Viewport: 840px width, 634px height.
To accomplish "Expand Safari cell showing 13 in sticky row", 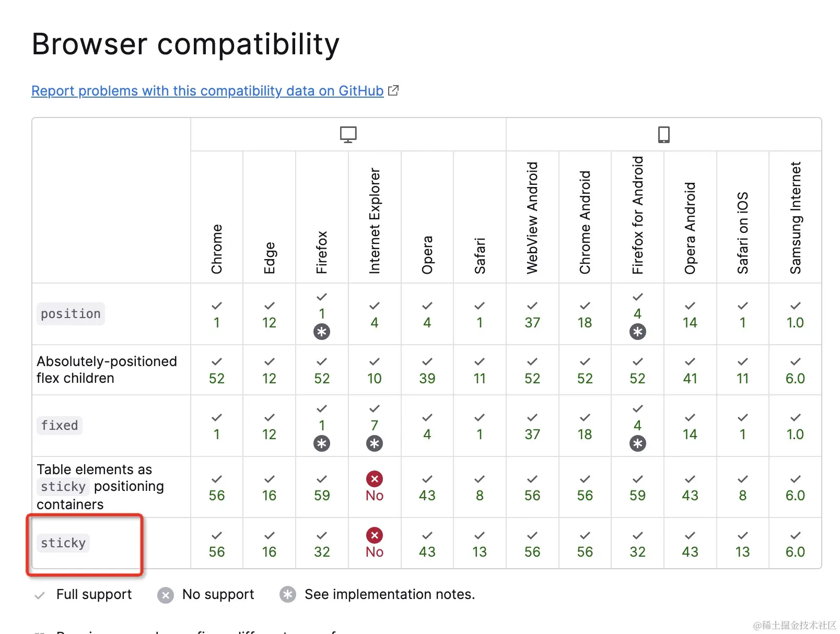I will click(x=480, y=544).
